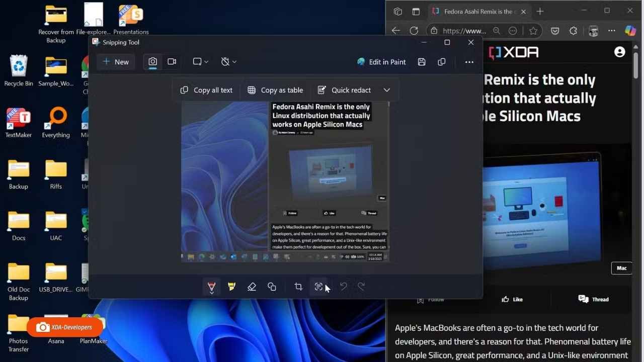Open the See more menu in Snipping Tool
Viewport: 644px width, 362px height.
click(469, 61)
